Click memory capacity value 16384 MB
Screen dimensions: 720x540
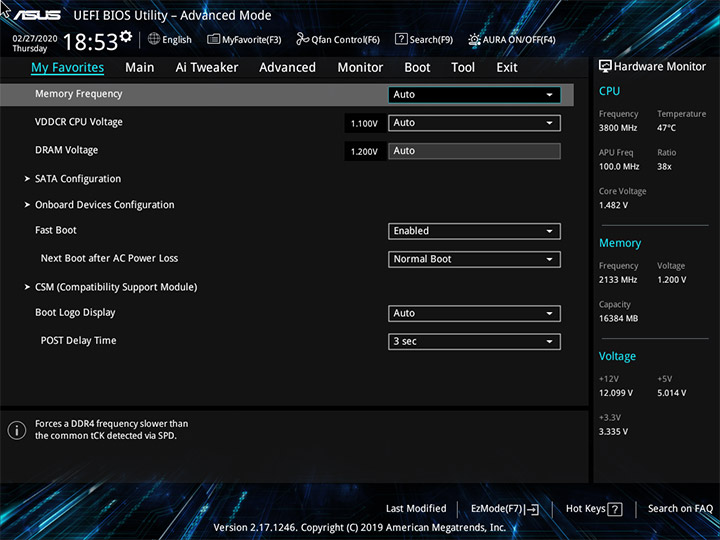click(618, 318)
